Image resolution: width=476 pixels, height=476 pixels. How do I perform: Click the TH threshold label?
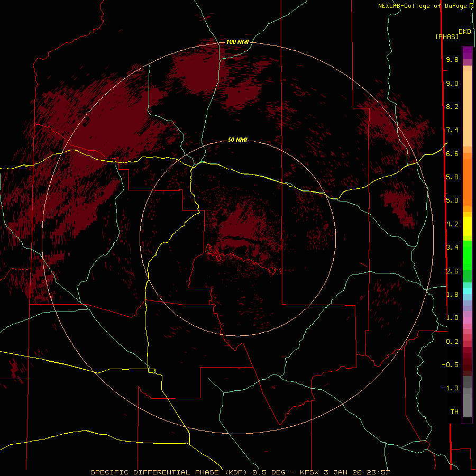[454, 412]
